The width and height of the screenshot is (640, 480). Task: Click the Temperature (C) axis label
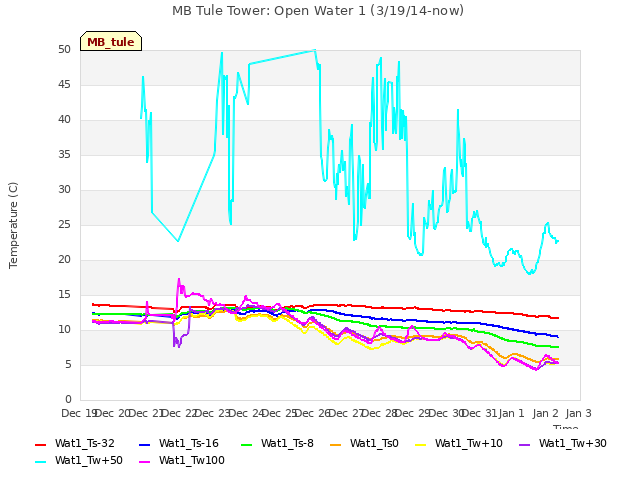click(13, 225)
